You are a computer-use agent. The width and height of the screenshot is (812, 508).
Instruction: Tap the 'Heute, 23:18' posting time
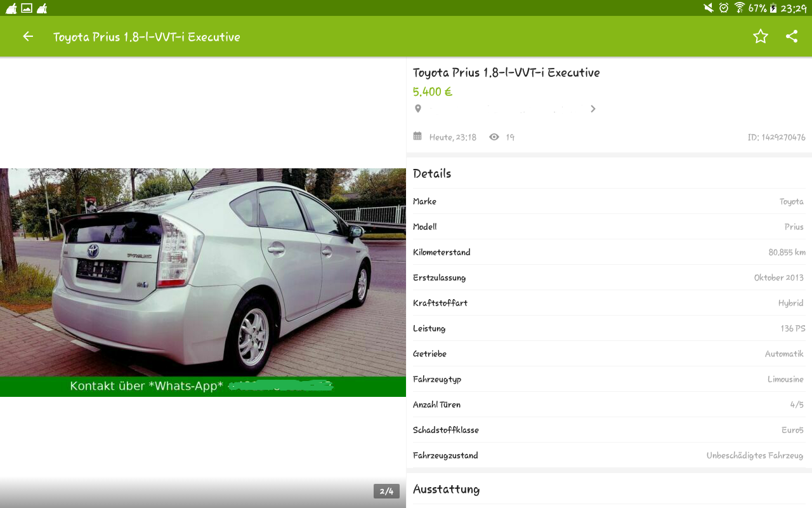(x=452, y=137)
